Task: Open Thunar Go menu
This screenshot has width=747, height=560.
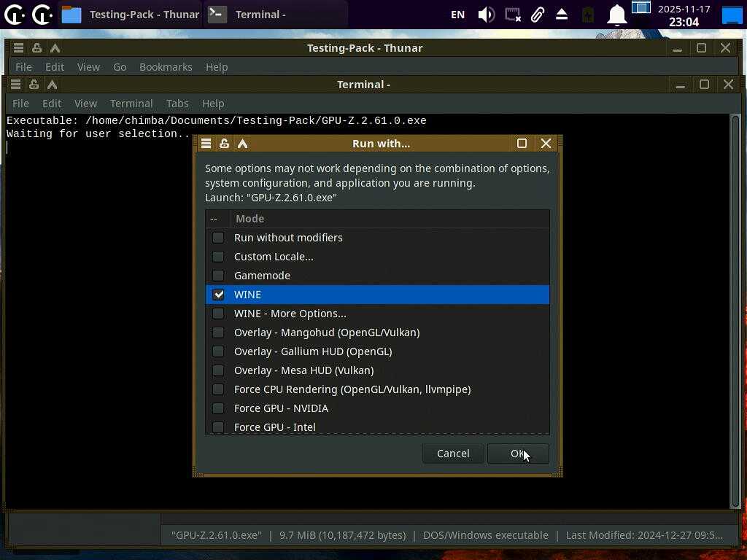Action: [120, 67]
